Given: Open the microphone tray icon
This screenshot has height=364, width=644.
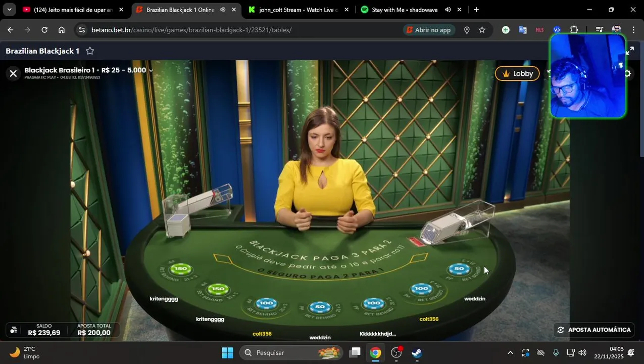Looking at the screenshot, I should pos(556,352).
